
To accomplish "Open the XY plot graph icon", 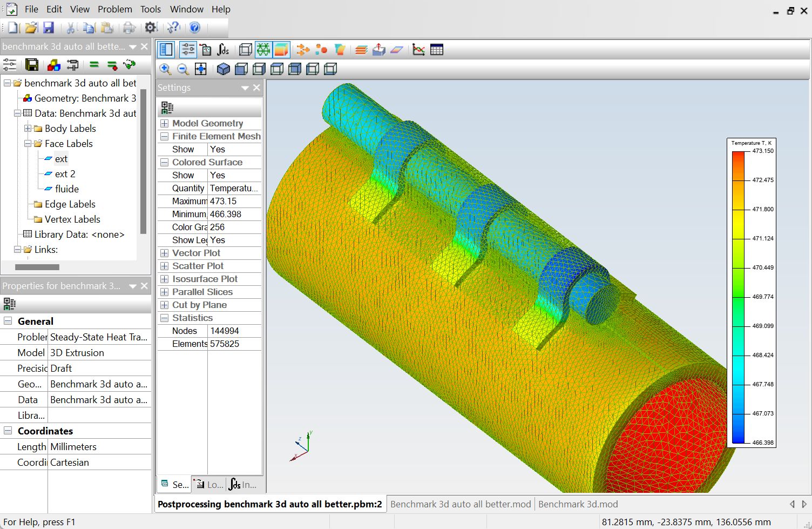I will click(418, 50).
